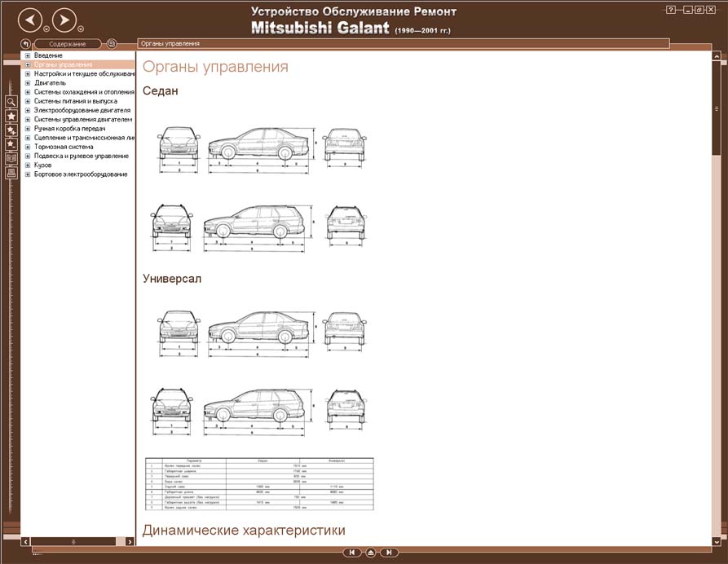Expand the Двигатель tree node
This screenshot has height=564, width=728.
click(28, 83)
